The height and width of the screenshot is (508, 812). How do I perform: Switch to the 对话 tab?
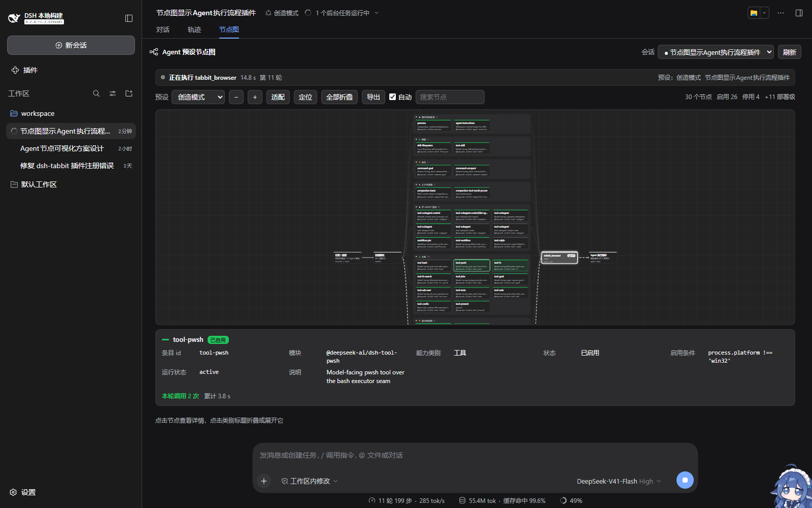[x=163, y=29]
